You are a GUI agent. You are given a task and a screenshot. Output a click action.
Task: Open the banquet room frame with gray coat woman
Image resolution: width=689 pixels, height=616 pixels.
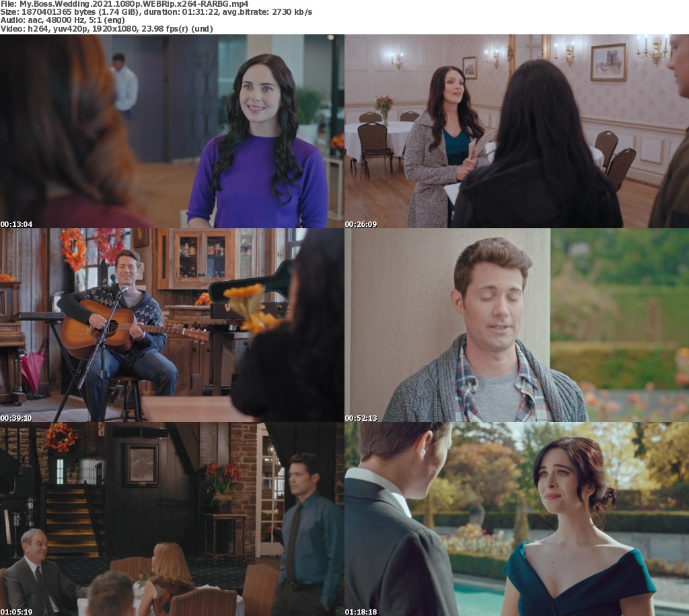click(x=516, y=131)
